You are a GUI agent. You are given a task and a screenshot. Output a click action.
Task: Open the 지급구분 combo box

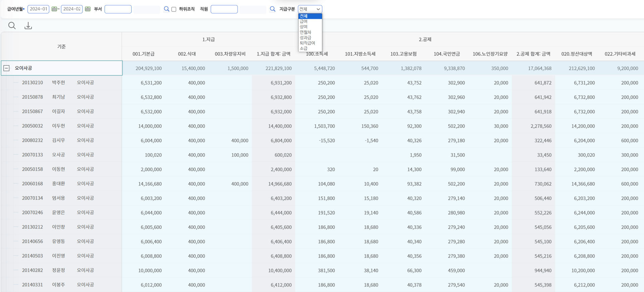(310, 9)
